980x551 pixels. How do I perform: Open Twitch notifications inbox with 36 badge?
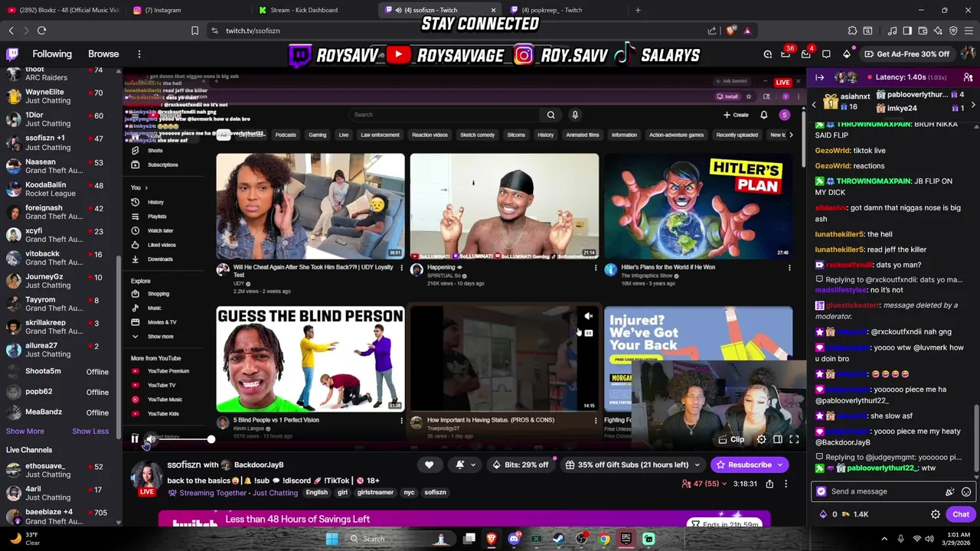(786, 54)
